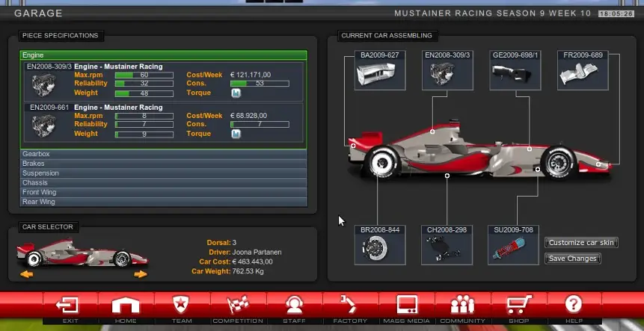Go to Shop cart icon

tap(519, 305)
